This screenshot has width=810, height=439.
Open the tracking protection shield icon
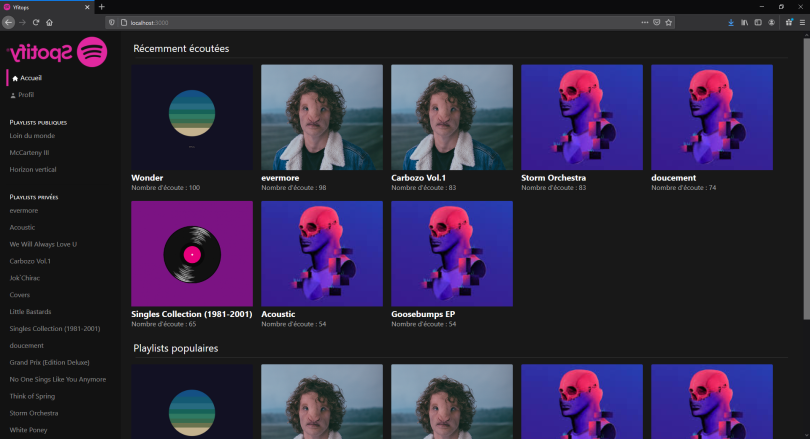112,22
